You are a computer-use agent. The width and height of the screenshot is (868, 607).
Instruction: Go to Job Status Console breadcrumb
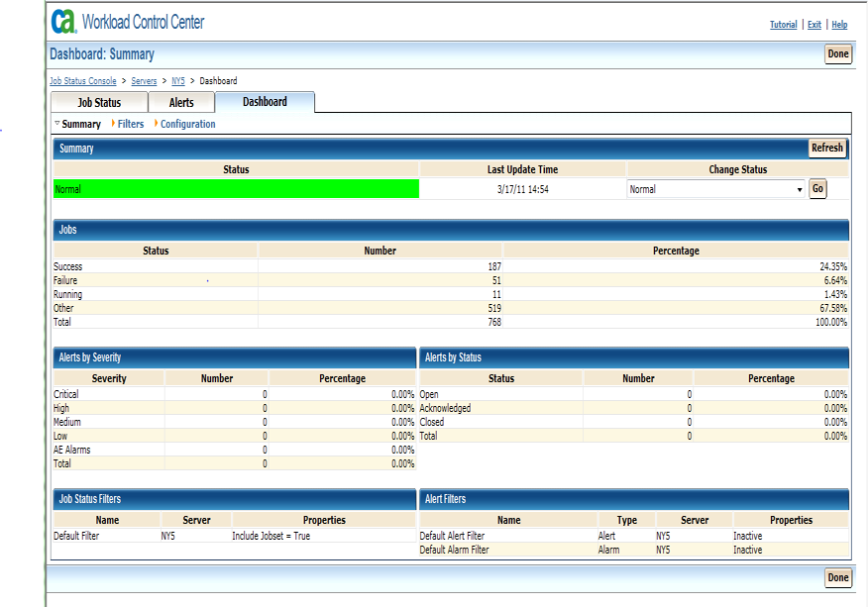pyautogui.click(x=82, y=81)
